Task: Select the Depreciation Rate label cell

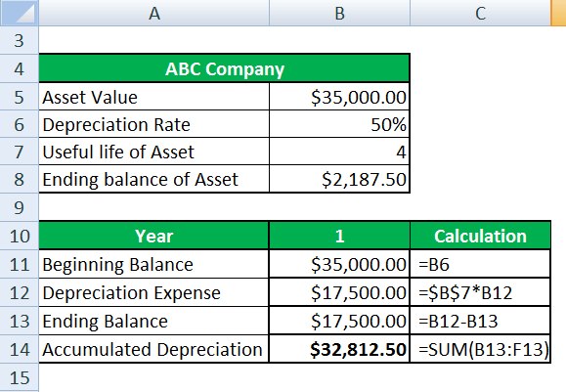Action: 153,124
